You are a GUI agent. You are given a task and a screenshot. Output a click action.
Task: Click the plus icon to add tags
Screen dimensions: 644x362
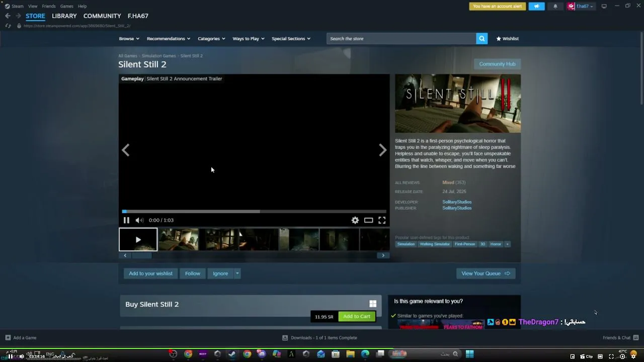click(507, 244)
